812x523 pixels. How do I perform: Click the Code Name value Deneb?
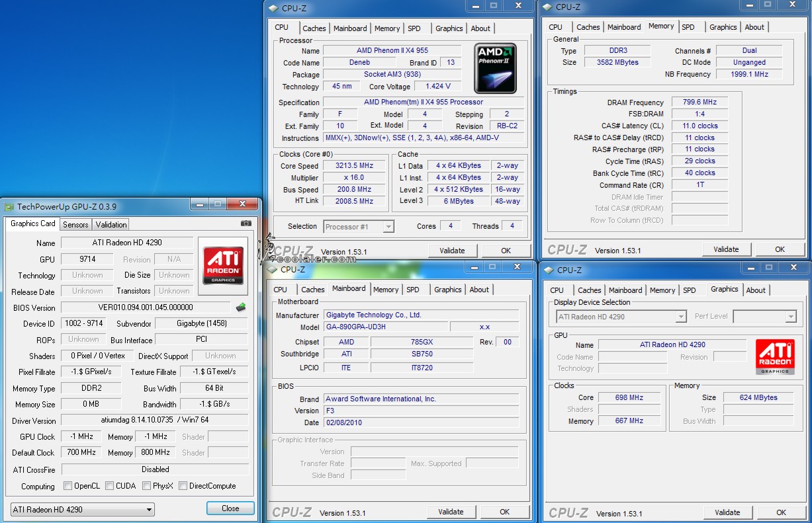[359, 63]
